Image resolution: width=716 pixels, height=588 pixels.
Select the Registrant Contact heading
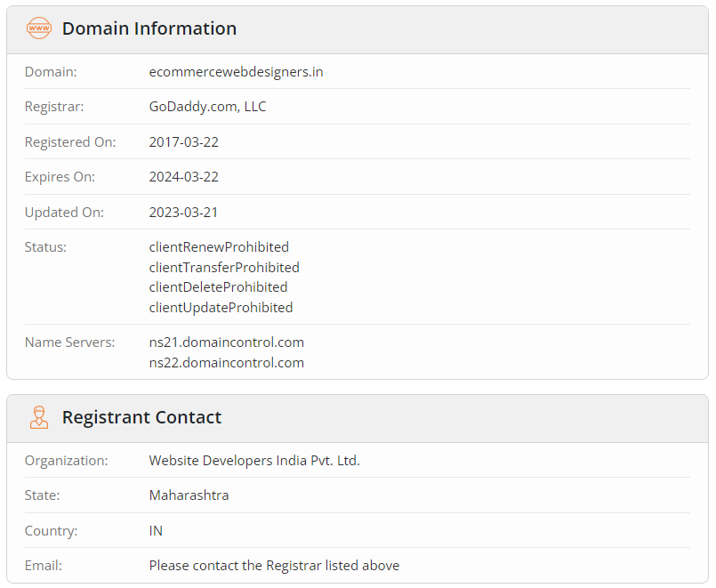pos(141,417)
